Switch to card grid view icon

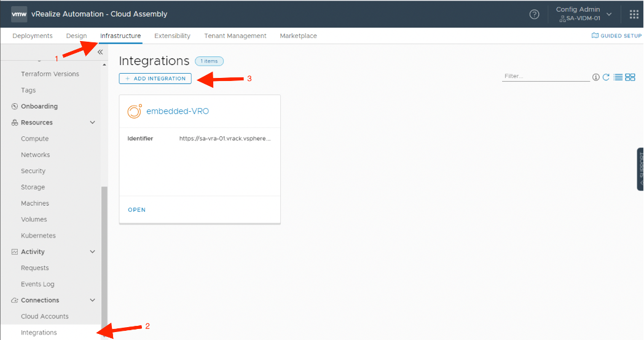click(630, 77)
